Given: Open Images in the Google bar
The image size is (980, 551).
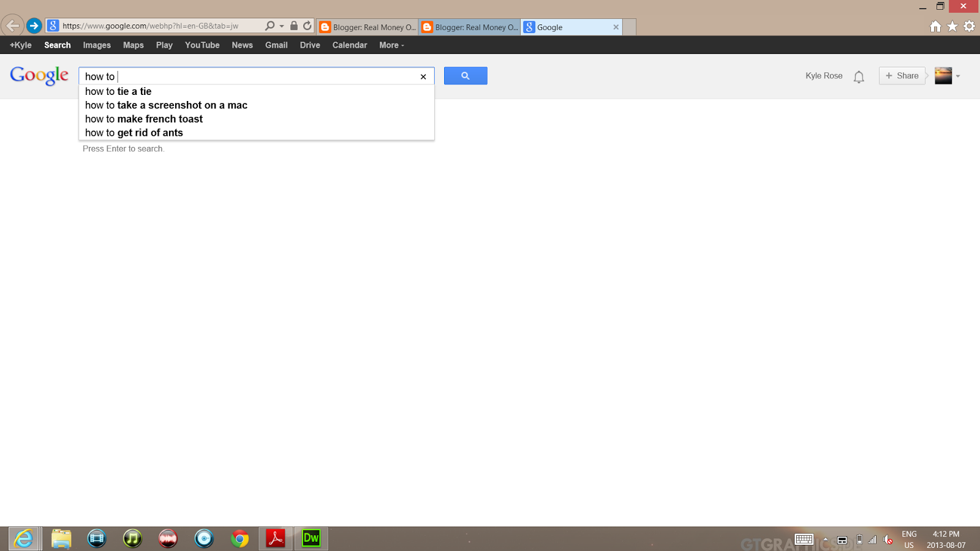Looking at the screenshot, I should click(x=97, y=45).
